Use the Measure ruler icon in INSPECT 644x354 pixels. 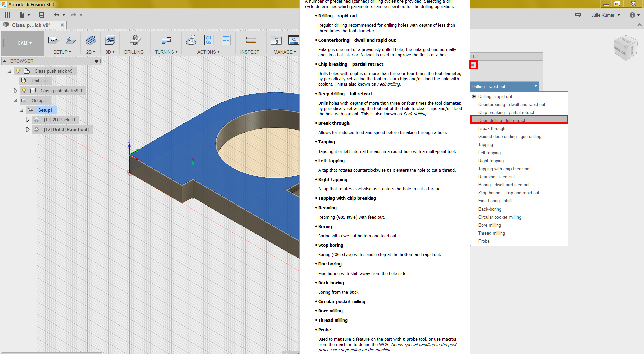pyautogui.click(x=251, y=41)
